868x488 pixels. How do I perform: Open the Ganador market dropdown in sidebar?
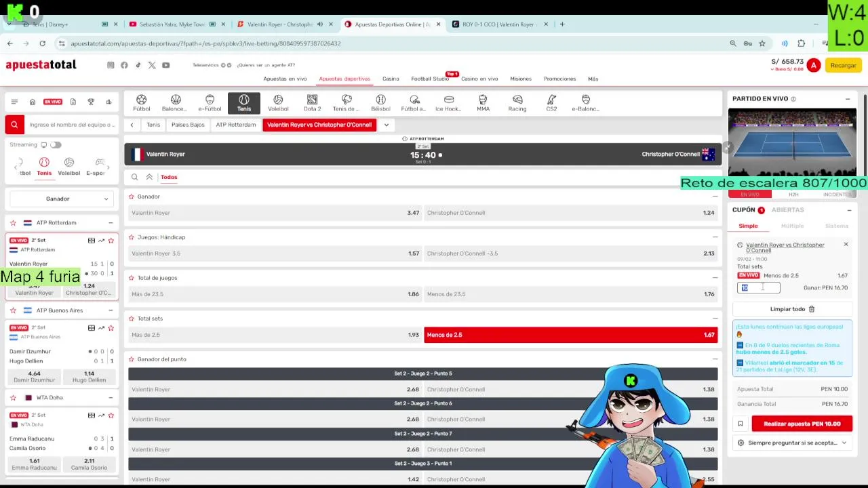[62, 199]
